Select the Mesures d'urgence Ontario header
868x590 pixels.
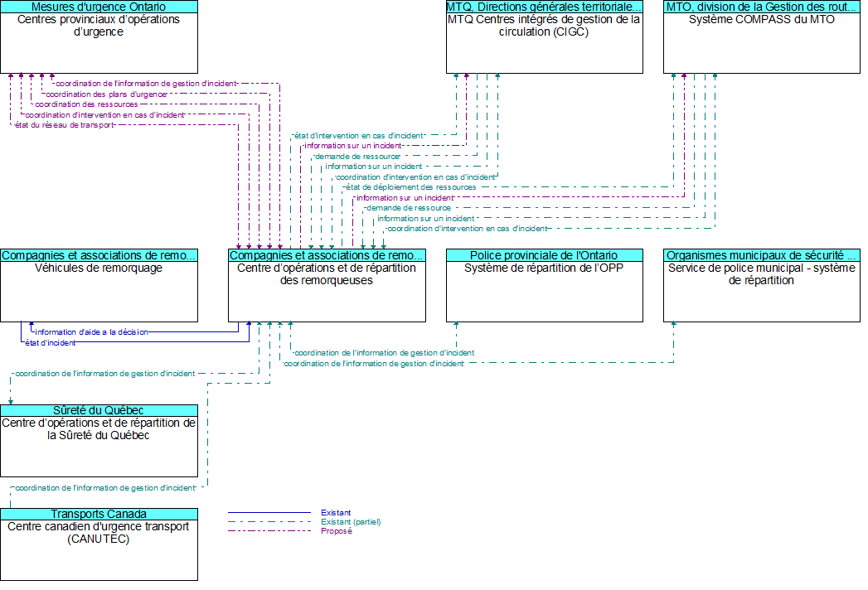point(99,7)
